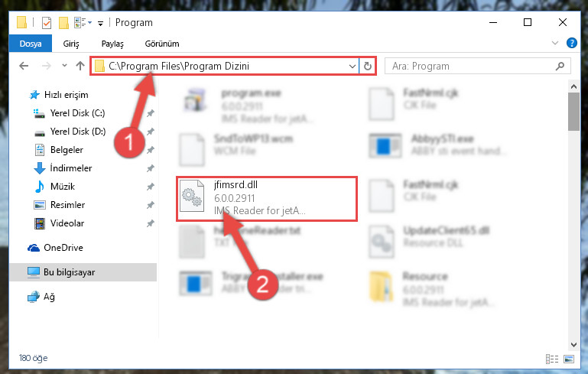Open the Görünüm ribbon tab

(x=162, y=44)
